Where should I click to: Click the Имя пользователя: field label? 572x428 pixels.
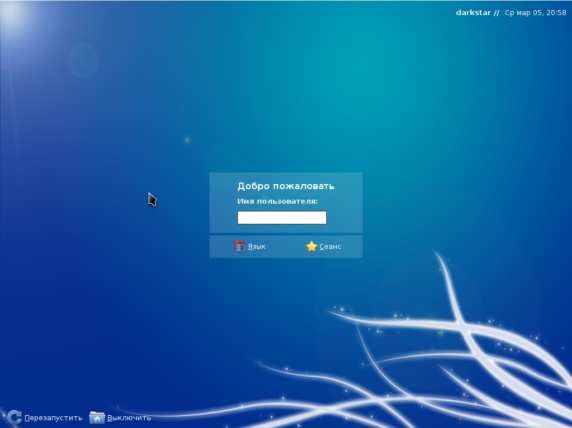[x=278, y=201]
